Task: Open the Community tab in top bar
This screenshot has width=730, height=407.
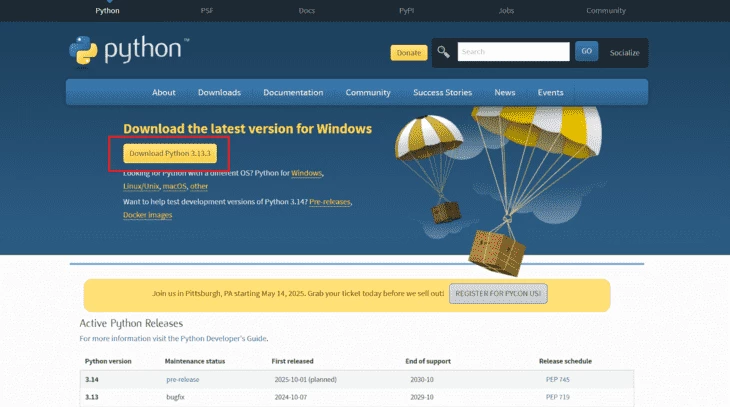Action: 606,10
